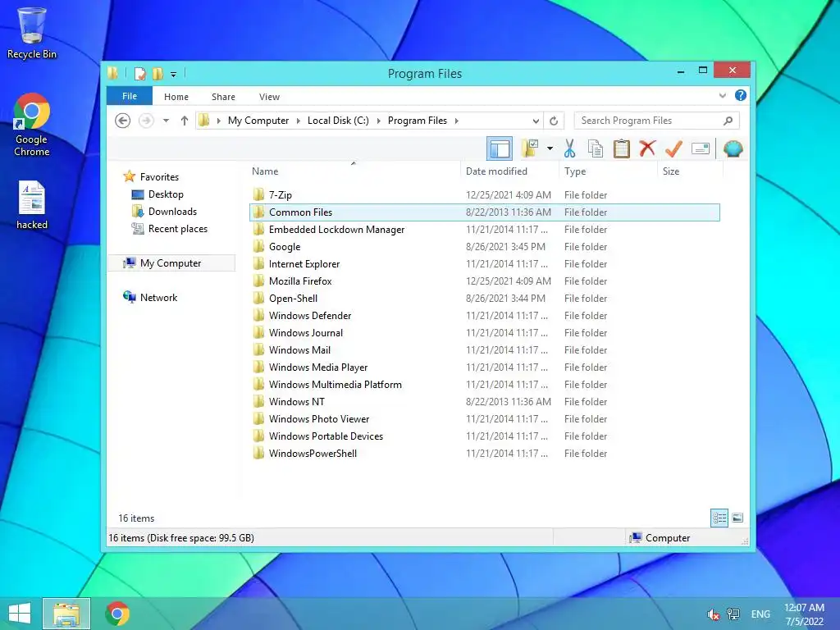Click Properties icon in quick access toolbar
The image size is (840, 630).
139,73
